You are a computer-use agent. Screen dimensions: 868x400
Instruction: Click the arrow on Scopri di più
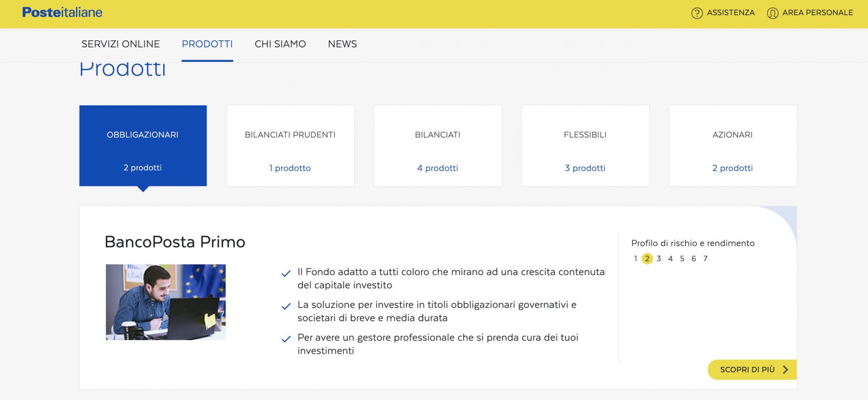point(785,370)
